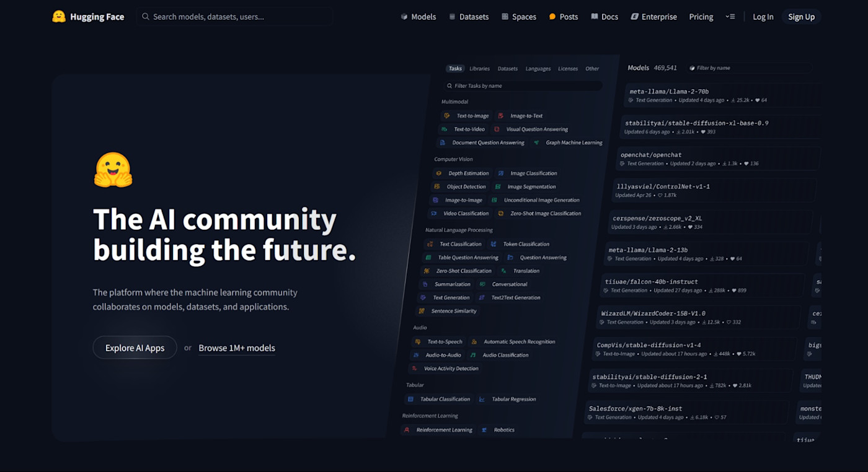Screen dimensions: 868x472
Task: Focus the Search models, datasets, users field
Action: (234, 17)
